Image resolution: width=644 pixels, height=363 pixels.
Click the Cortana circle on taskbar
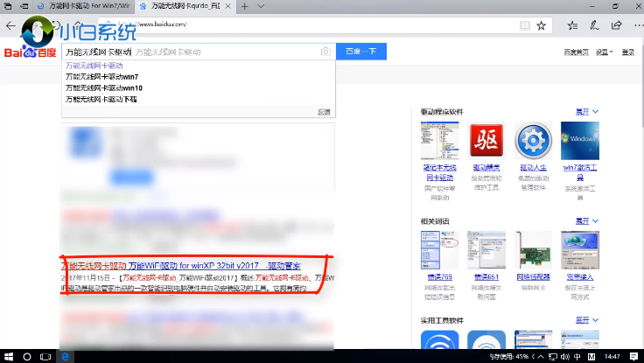pos(27,356)
